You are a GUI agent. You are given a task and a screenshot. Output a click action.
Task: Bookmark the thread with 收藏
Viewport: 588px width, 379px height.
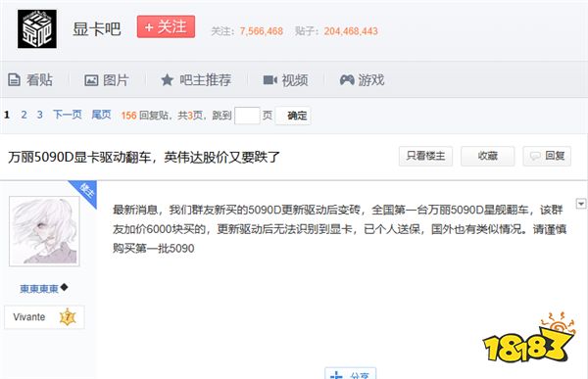(x=487, y=156)
